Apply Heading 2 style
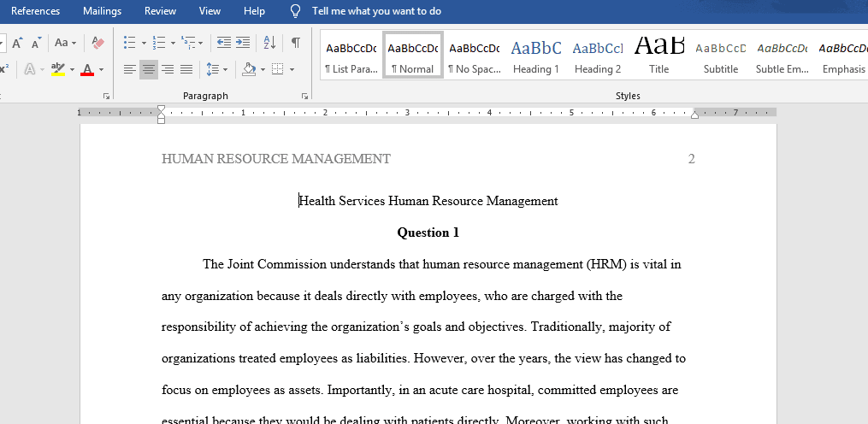The image size is (868, 424). pyautogui.click(x=598, y=56)
